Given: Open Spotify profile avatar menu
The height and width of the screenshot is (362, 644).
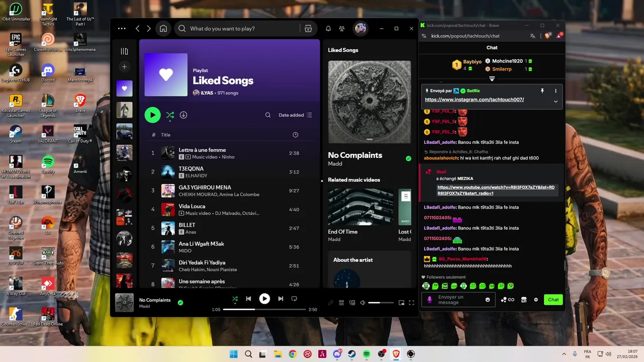Looking at the screenshot, I should 360,29.
